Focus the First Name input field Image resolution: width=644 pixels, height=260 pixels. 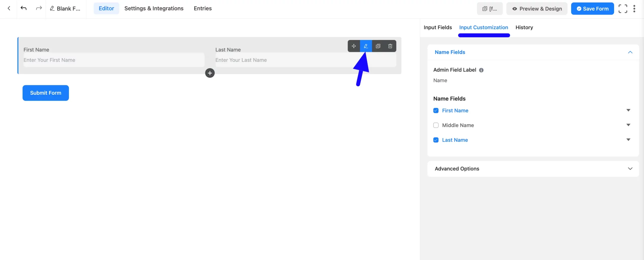click(x=114, y=60)
